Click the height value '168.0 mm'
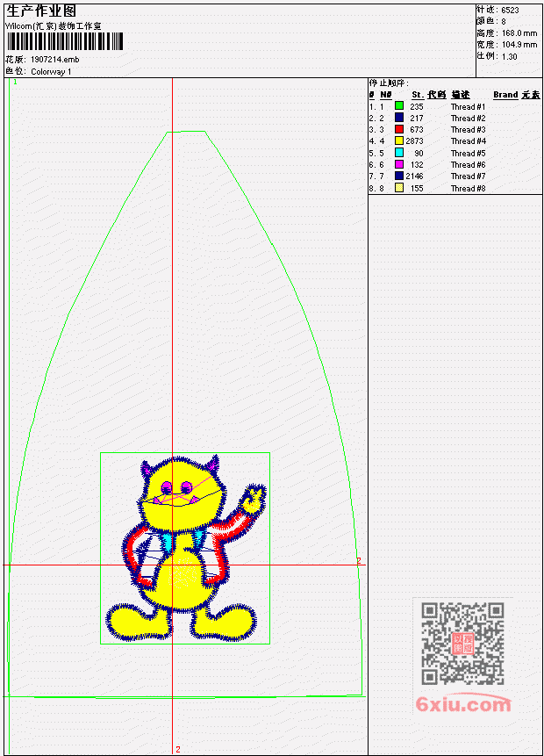The image size is (544, 756). pos(519,33)
